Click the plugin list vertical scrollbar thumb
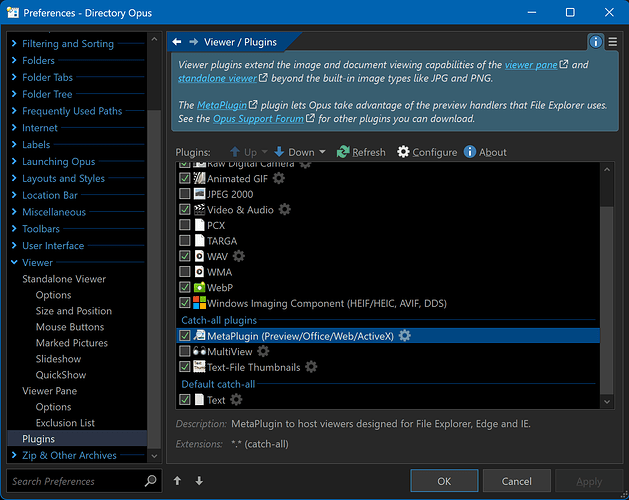Viewport: 629px width, 500px height. click(607, 300)
